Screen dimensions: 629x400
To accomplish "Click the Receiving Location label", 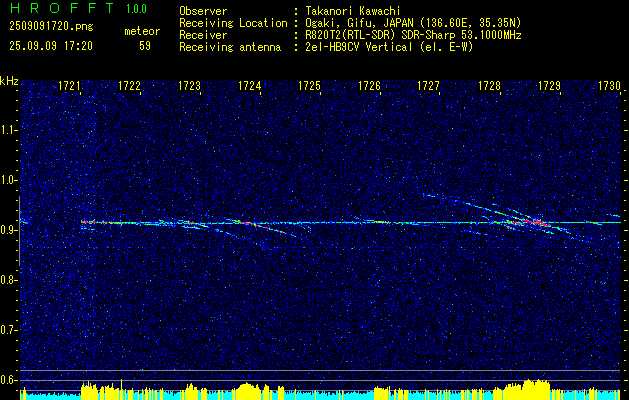I will (233, 23).
